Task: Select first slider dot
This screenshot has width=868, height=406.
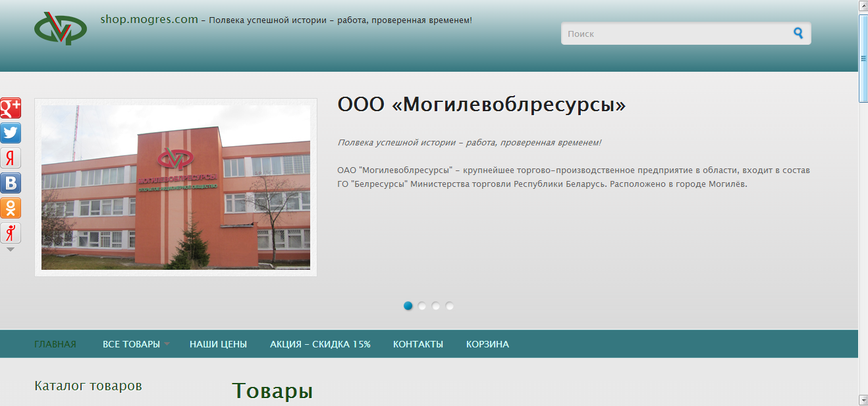Action: (408, 306)
